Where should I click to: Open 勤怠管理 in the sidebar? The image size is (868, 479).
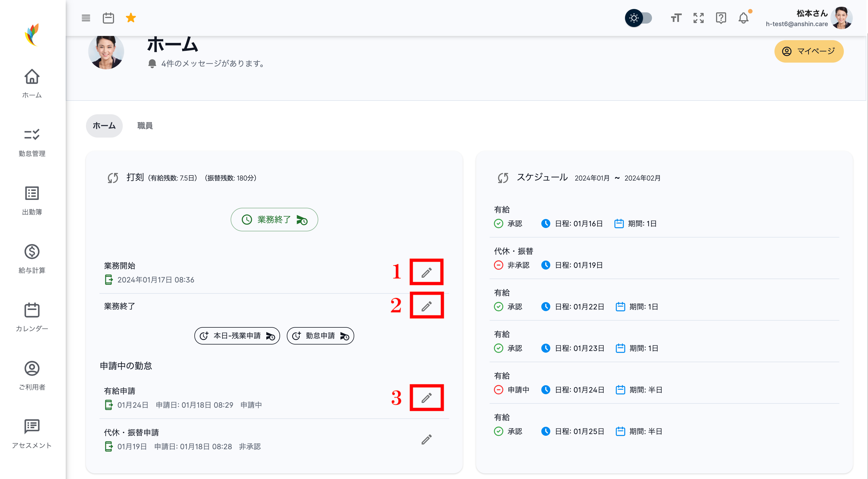click(32, 142)
